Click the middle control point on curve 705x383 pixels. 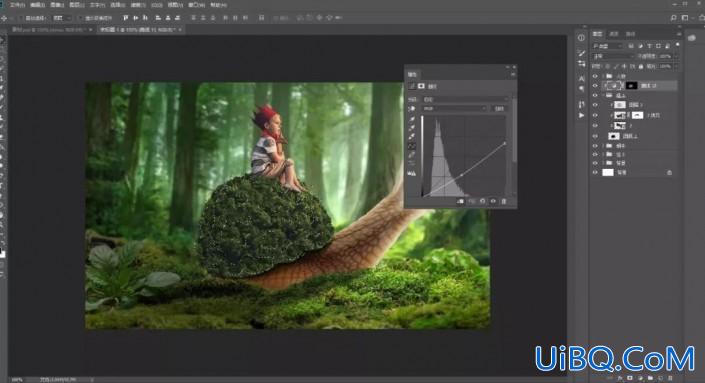pos(461,175)
